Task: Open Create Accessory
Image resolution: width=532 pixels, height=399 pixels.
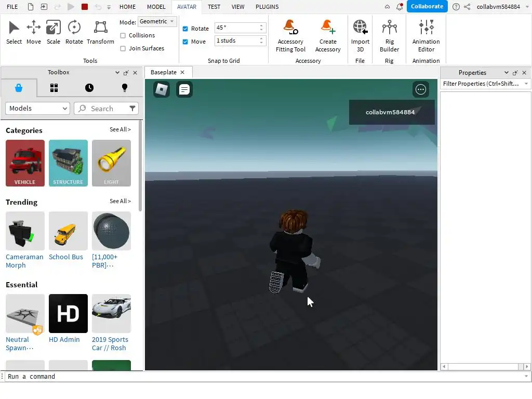Action: (x=328, y=36)
